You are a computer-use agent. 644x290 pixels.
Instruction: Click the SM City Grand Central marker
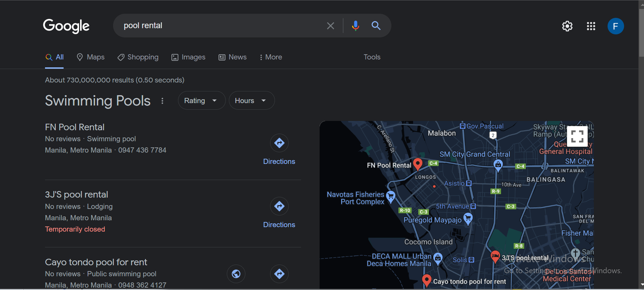tap(498, 166)
